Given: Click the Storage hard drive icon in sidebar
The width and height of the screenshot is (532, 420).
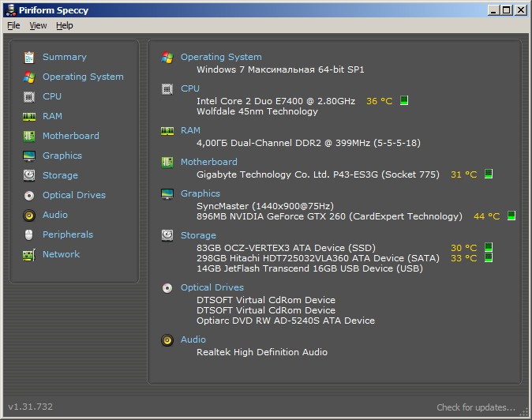Looking at the screenshot, I should click(x=29, y=176).
